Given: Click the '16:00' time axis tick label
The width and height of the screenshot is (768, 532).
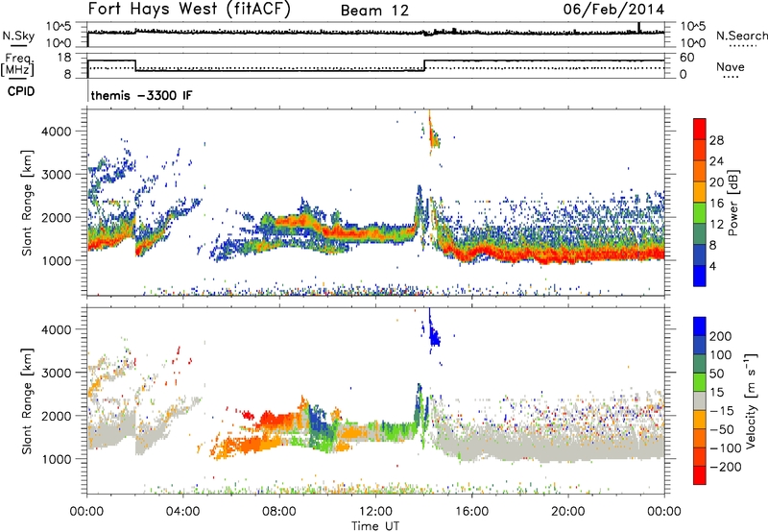Looking at the screenshot, I should pyautogui.click(x=471, y=512).
